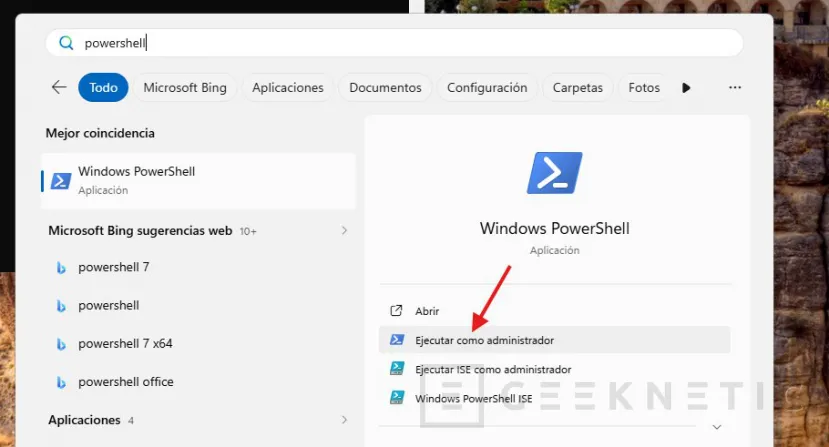829x447 pixels.
Task: Click the Microsoft Bing sugerencias web heading
Action: (140, 231)
